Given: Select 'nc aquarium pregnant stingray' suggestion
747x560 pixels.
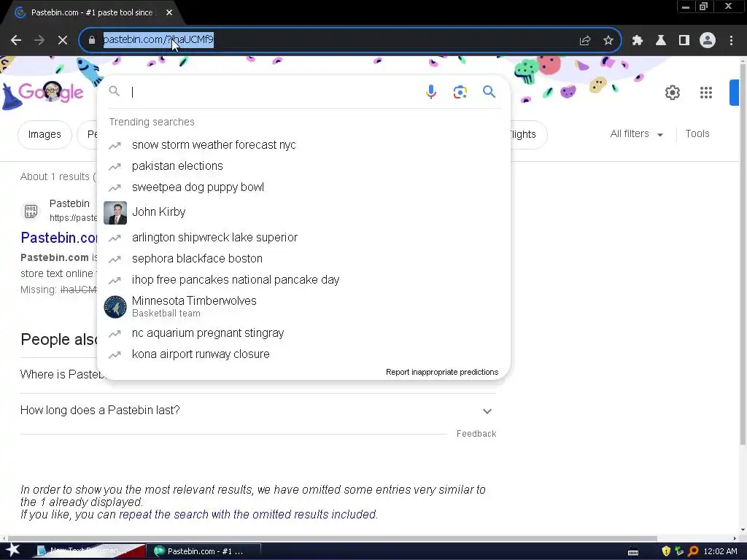Looking at the screenshot, I should 303,333.
